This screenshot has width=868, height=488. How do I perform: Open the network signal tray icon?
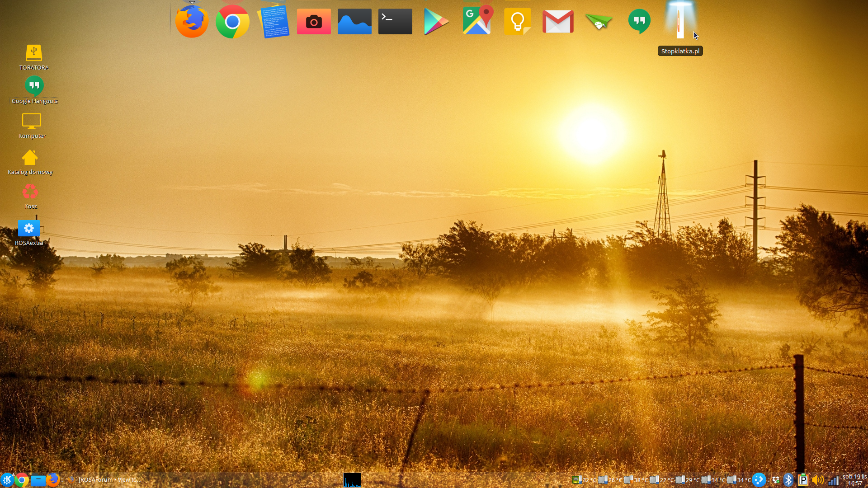pyautogui.click(x=833, y=480)
